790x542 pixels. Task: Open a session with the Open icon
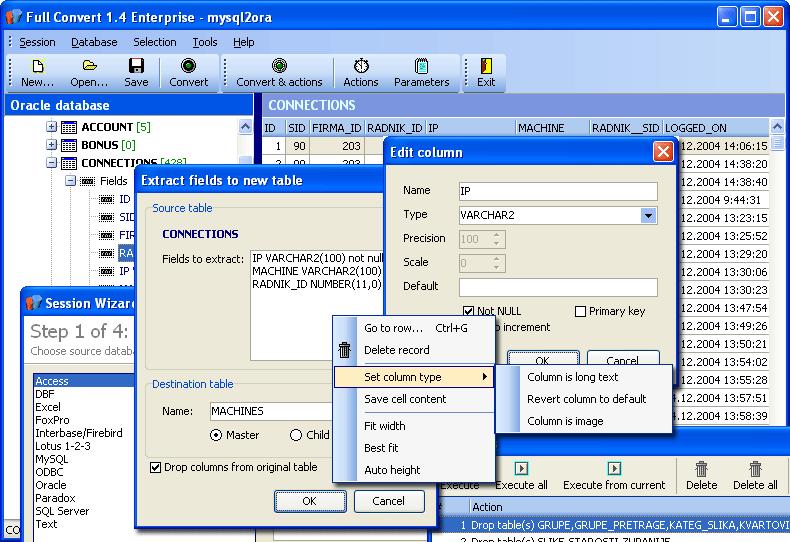pos(89,65)
